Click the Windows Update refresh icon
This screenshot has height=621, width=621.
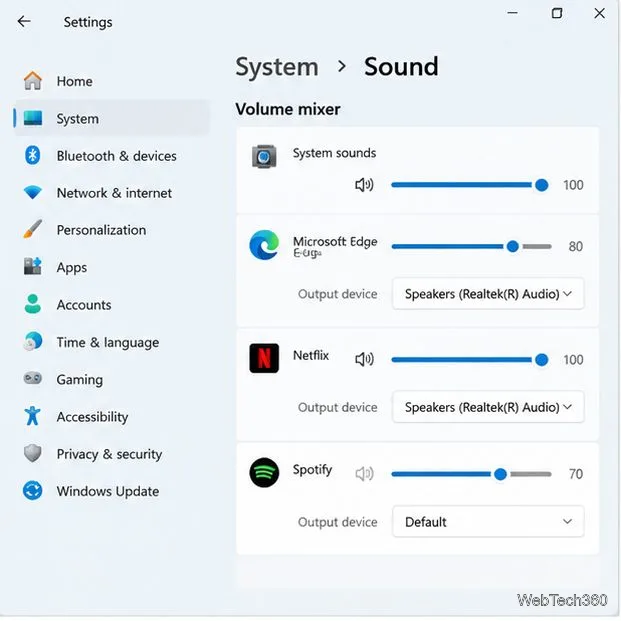(32, 490)
